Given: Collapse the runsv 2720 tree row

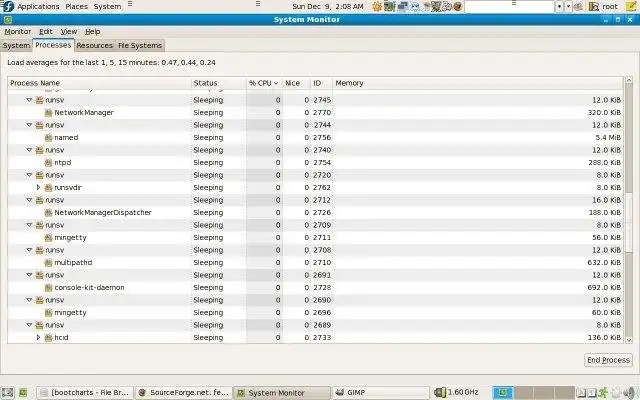Looking at the screenshot, I should 29,175.
